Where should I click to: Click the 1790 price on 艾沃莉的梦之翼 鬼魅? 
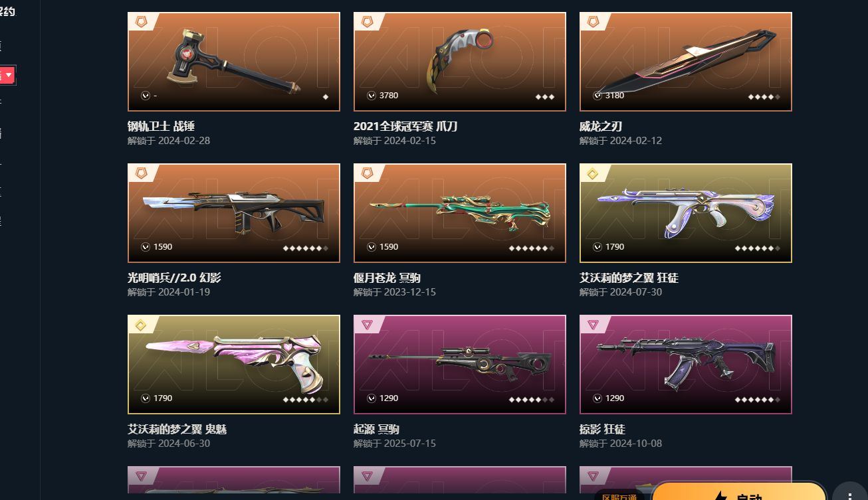point(163,398)
